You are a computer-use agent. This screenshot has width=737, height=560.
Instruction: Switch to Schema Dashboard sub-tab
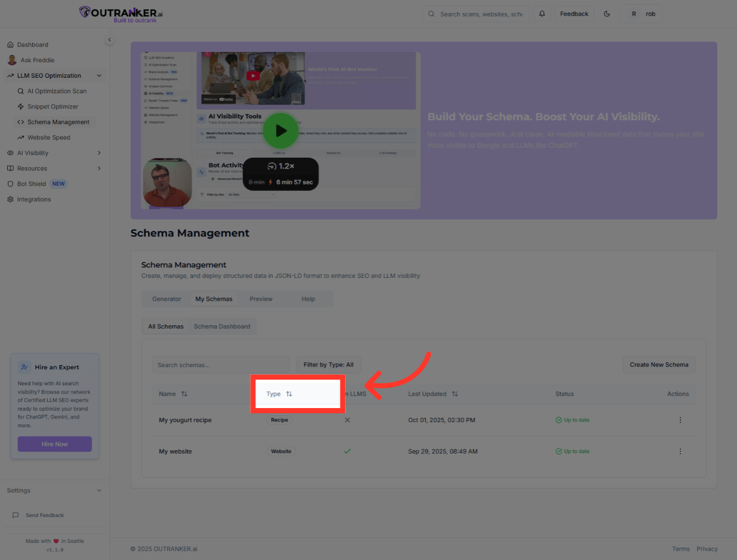point(222,327)
